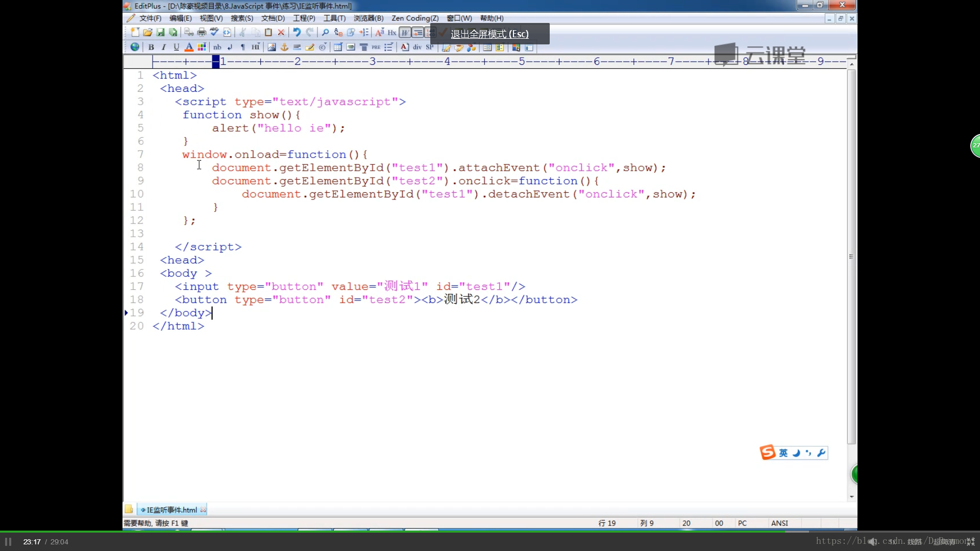This screenshot has width=980, height=551.
Task: Apply Italic HTML tag
Action: (164, 47)
